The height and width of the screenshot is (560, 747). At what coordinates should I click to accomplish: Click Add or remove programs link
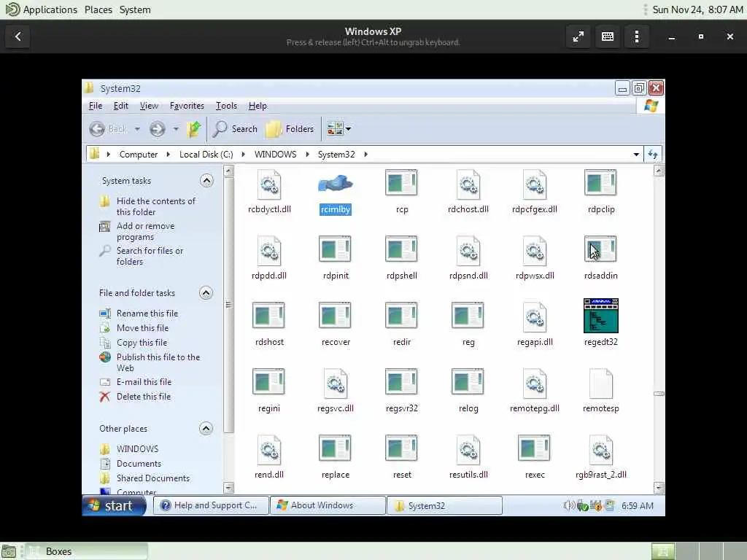pyautogui.click(x=145, y=231)
